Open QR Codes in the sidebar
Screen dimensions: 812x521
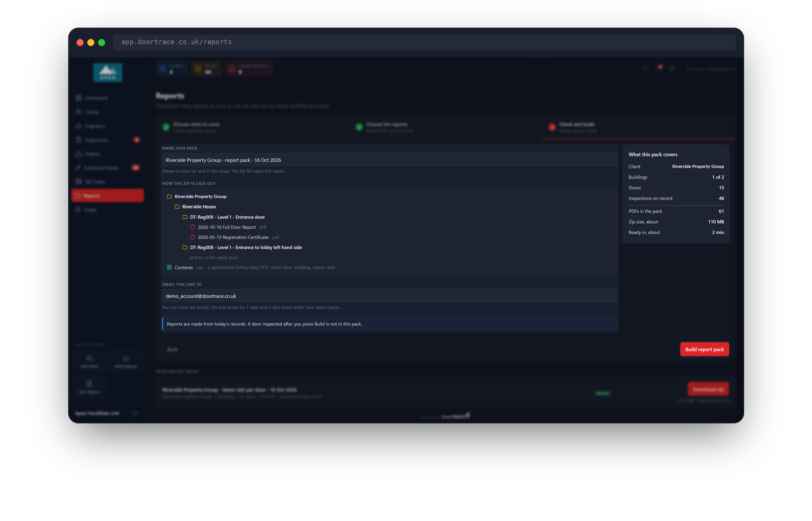(x=108, y=182)
